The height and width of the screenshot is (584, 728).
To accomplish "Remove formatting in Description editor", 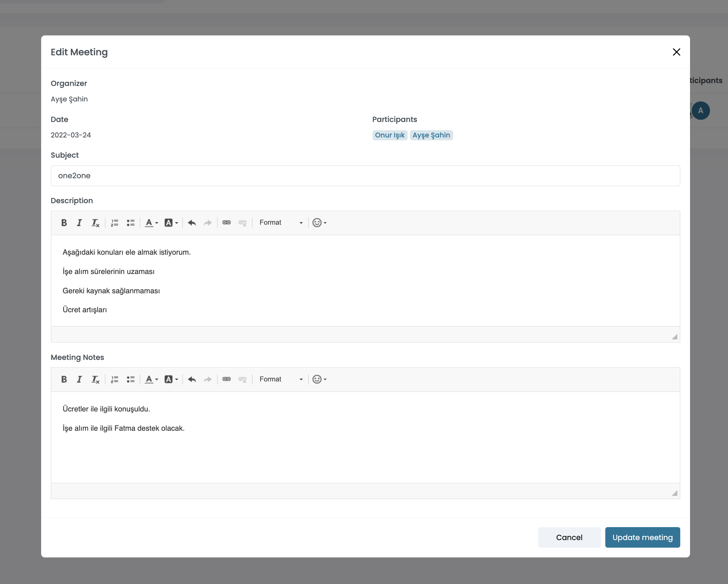I will click(x=95, y=223).
